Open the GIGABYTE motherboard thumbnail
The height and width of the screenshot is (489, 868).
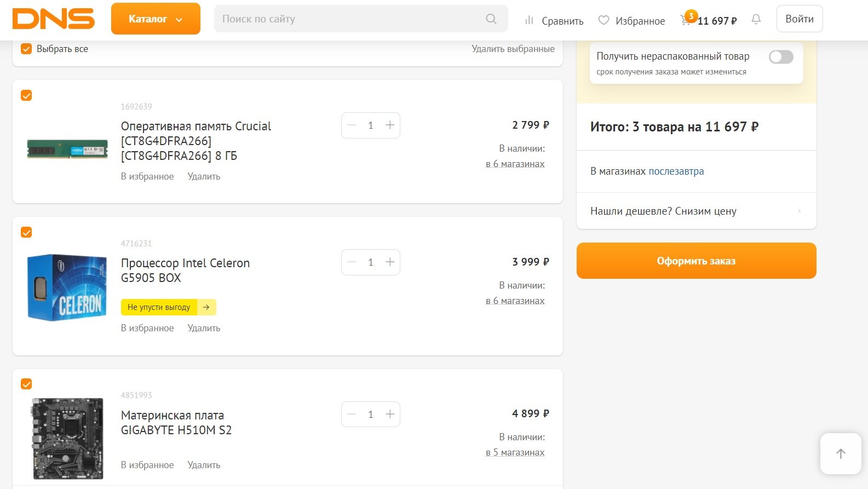click(67, 439)
